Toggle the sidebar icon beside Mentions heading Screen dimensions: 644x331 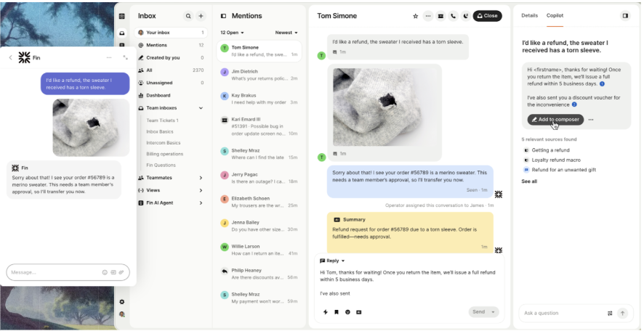click(223, 16)
